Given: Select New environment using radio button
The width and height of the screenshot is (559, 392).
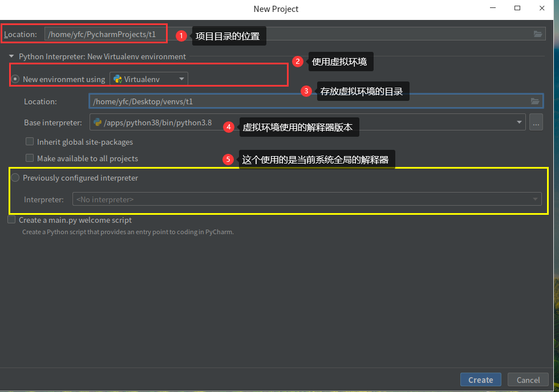Looking at the screenshot, I should point(15,79).
